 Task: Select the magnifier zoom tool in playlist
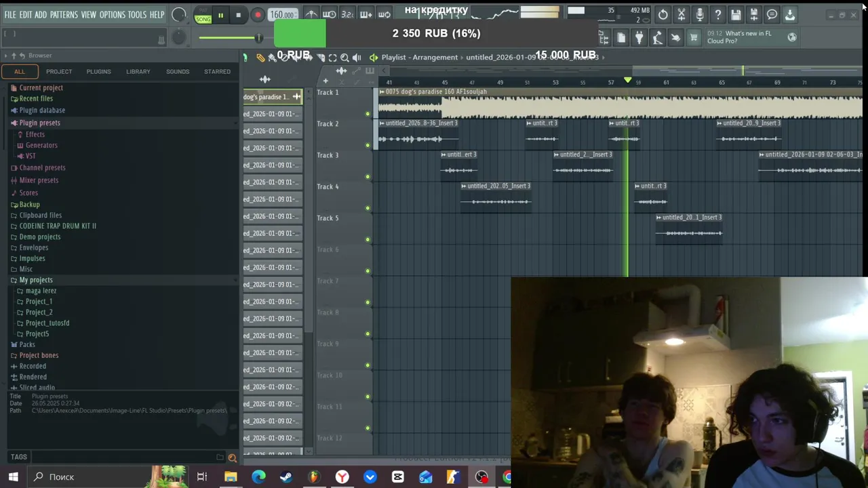[344, 58]
